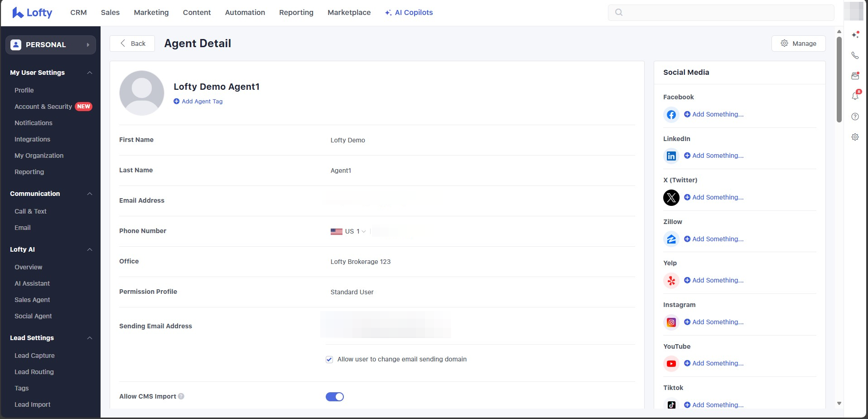This screenshot has width=868, height=419.
Task: Click the YouTube icon
Action: 671,364
